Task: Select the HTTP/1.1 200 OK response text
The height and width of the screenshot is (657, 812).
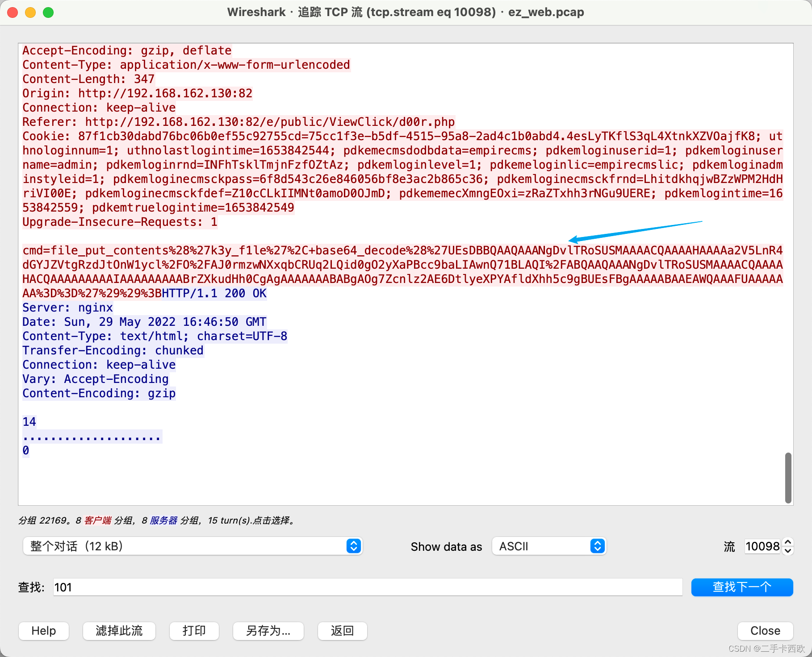Action: pos(214,293)
